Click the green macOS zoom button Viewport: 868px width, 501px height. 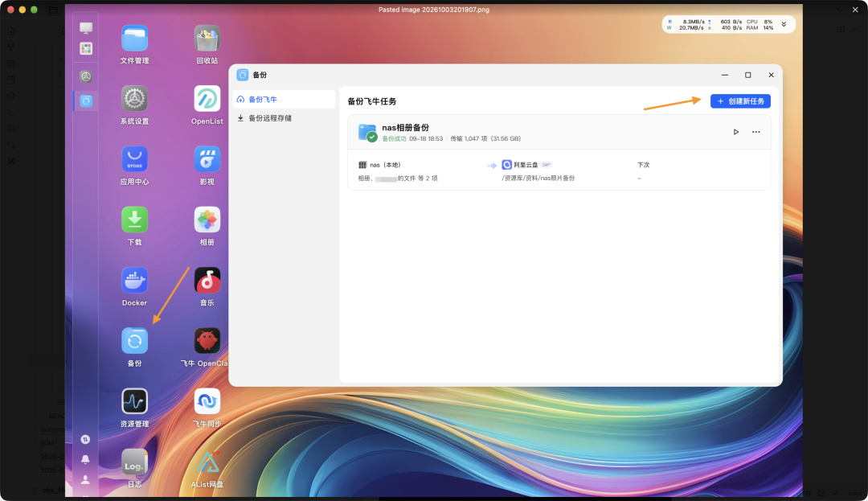click(34, 10)
